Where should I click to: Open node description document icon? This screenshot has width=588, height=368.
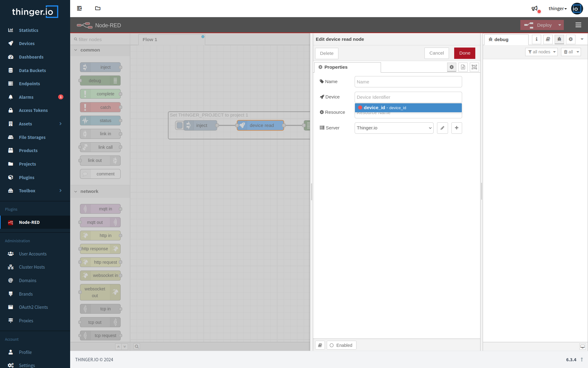[463, 67]
